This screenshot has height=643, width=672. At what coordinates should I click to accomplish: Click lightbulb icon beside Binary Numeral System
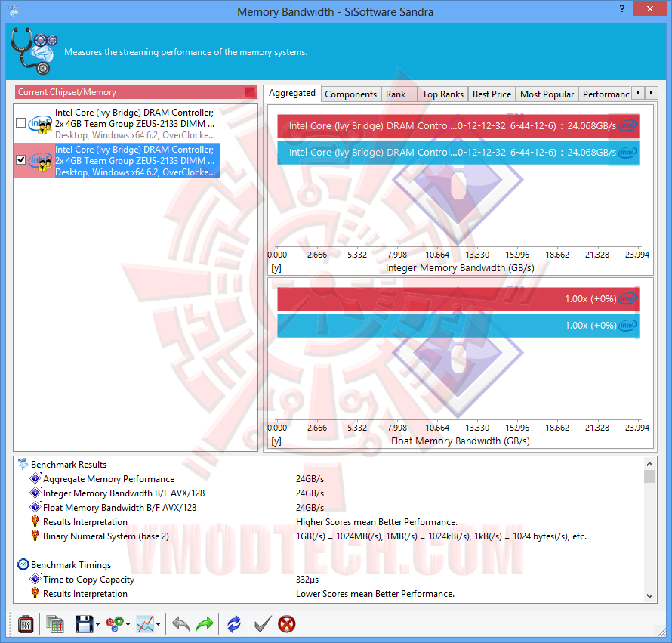(35, 536)
